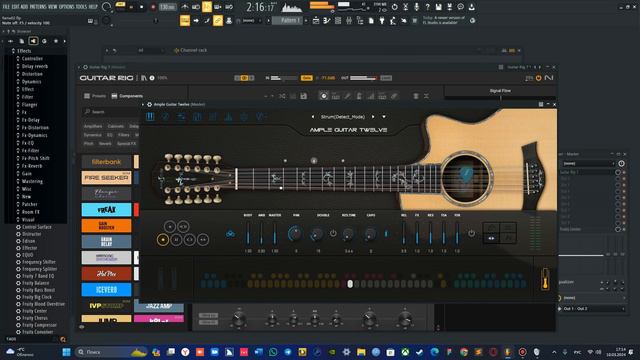Click the export/download icon in top toolbar

tap(471, 7)
